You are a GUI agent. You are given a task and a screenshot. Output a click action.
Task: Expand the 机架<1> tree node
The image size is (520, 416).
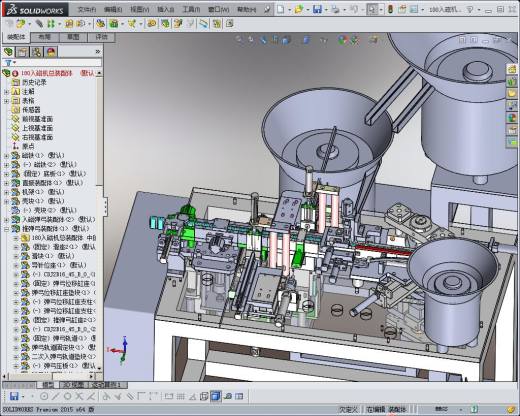tap(6, 192)
